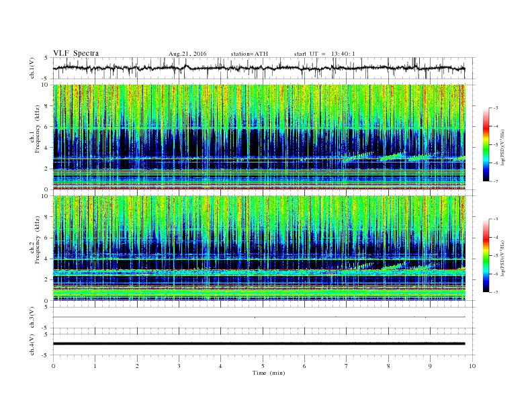
Task: Click the "1" tick on time axis
Action: (95, 366)
